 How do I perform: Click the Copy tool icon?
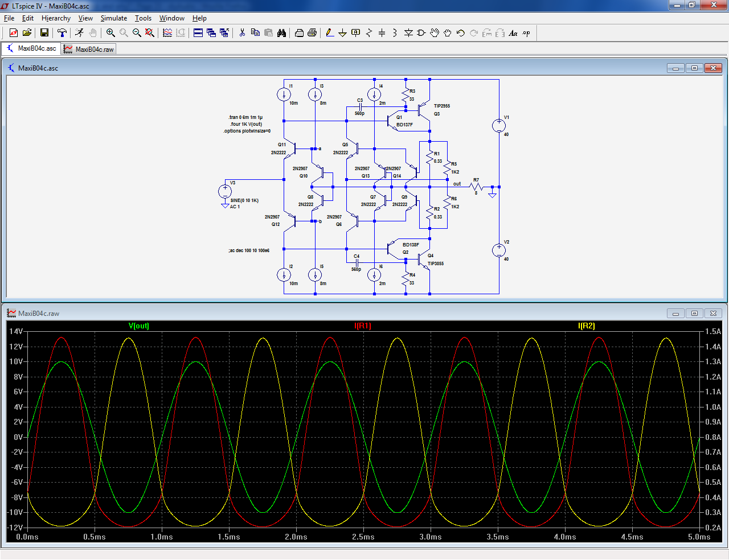(255, 33)
